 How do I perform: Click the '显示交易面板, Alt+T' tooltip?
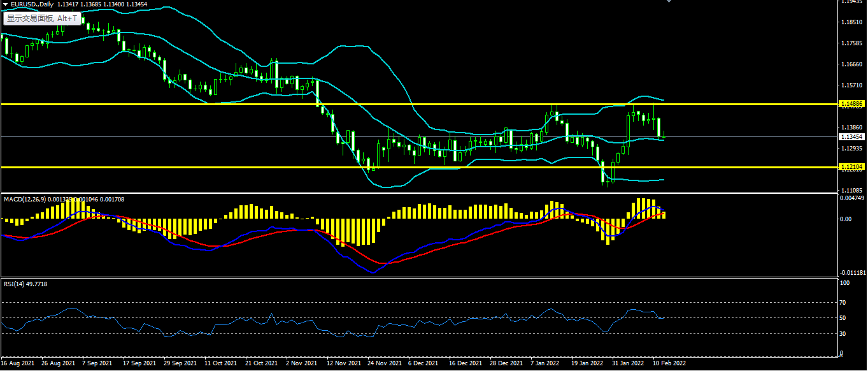(42, 18)
